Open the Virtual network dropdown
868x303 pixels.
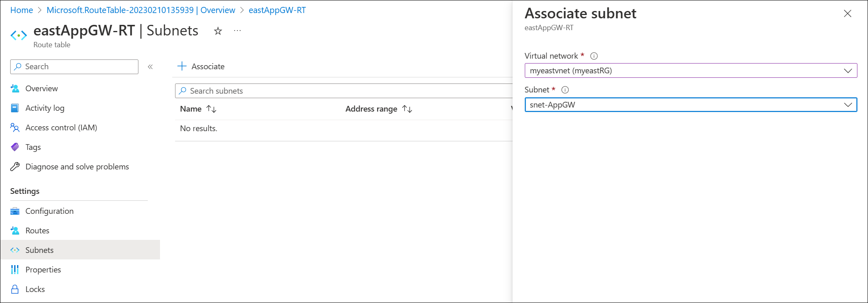pos(690,70)
